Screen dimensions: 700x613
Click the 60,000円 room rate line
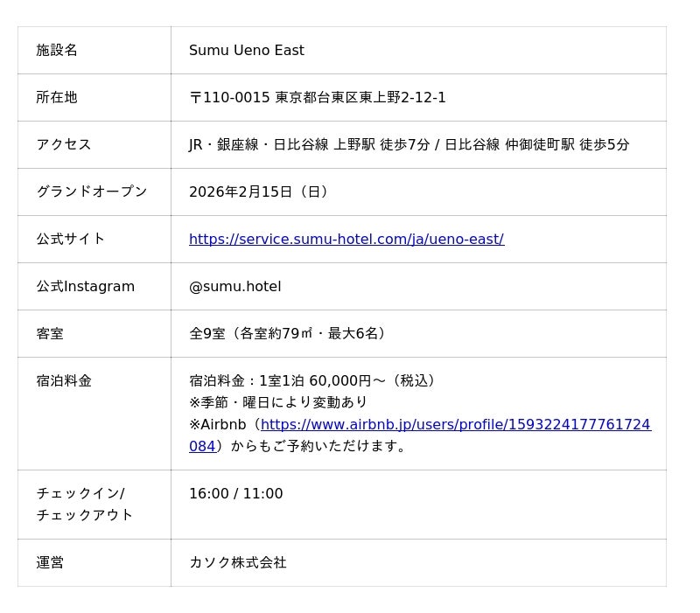[x=314, y=381]
